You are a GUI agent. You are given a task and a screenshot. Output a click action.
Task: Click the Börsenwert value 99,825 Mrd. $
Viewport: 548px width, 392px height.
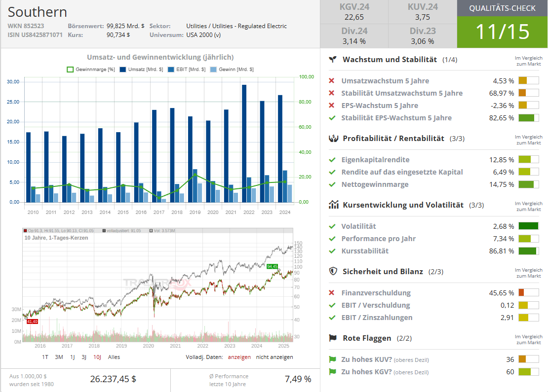click(125, 26)
